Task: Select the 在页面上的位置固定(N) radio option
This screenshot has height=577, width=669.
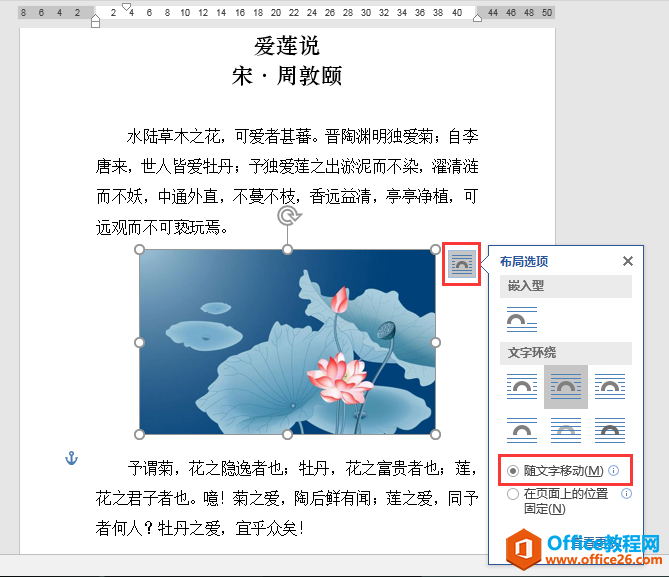Action: [x=557, y=501]
